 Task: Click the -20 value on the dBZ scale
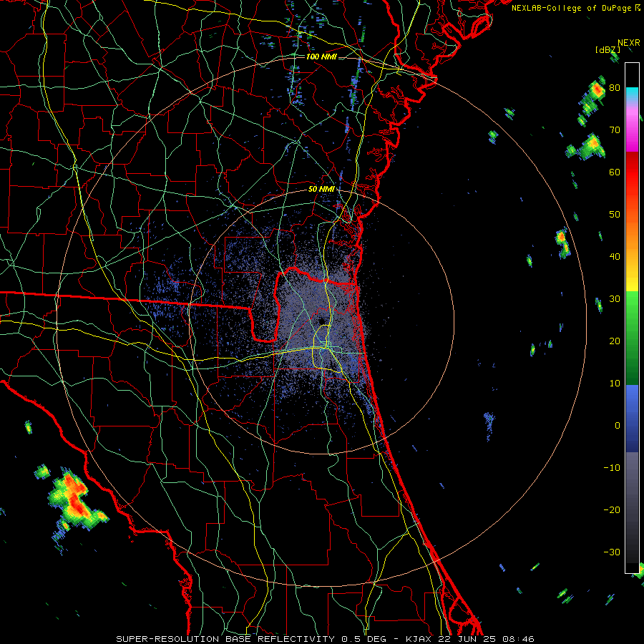[x=612, y=510]
